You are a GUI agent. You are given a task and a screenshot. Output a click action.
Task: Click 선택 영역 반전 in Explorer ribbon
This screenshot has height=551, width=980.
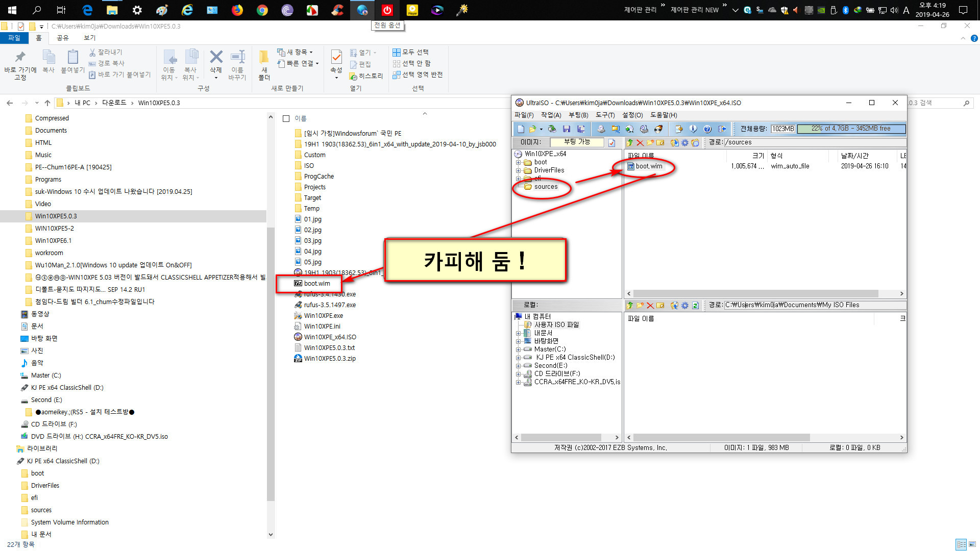pos(418,75)
